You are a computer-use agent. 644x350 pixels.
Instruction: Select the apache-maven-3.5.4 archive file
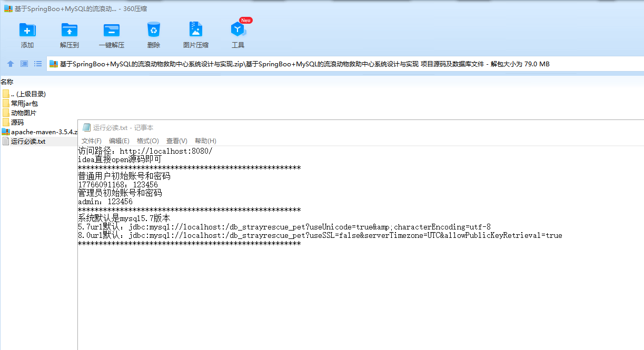pyautogui.click(x=39, y=132)
